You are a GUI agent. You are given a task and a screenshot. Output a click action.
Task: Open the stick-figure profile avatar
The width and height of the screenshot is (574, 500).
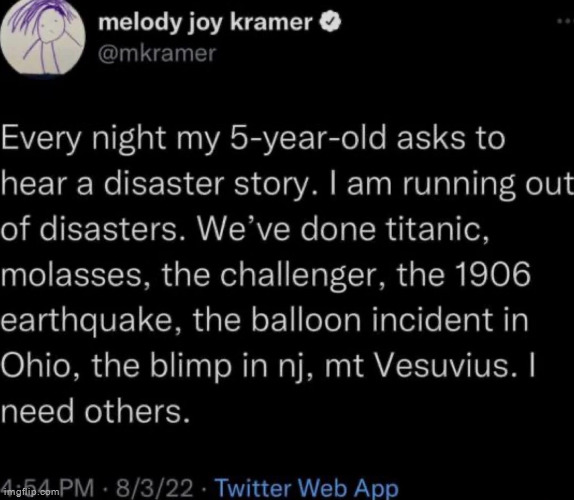tap(43, 37)
